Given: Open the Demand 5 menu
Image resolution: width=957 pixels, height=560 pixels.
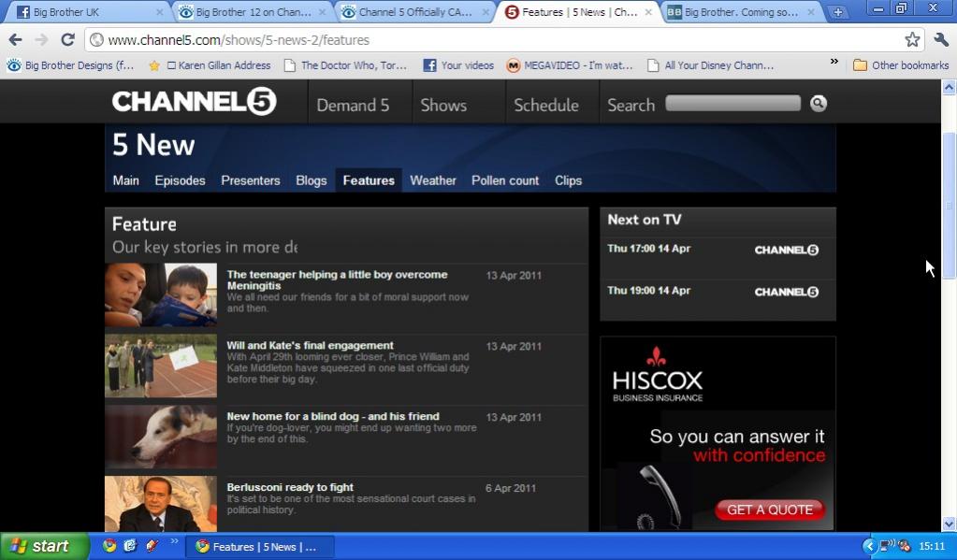Looking at the screenshot, I should tap(353, 105).
